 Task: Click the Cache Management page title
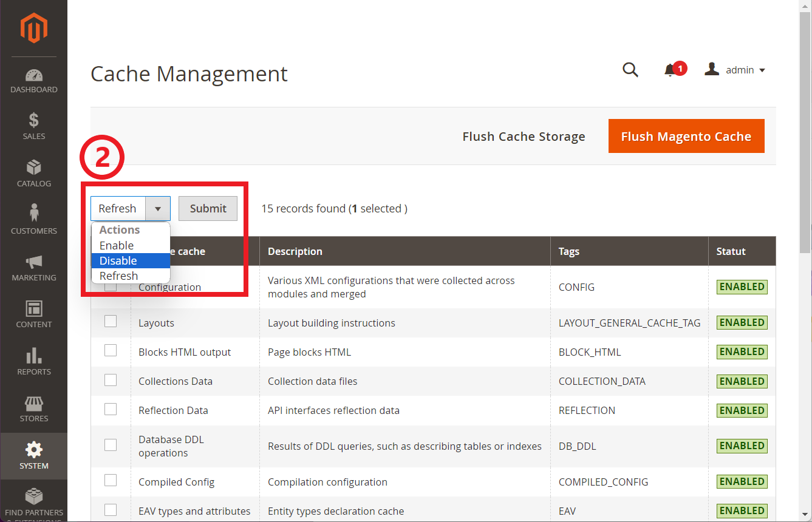coord(189,74)
